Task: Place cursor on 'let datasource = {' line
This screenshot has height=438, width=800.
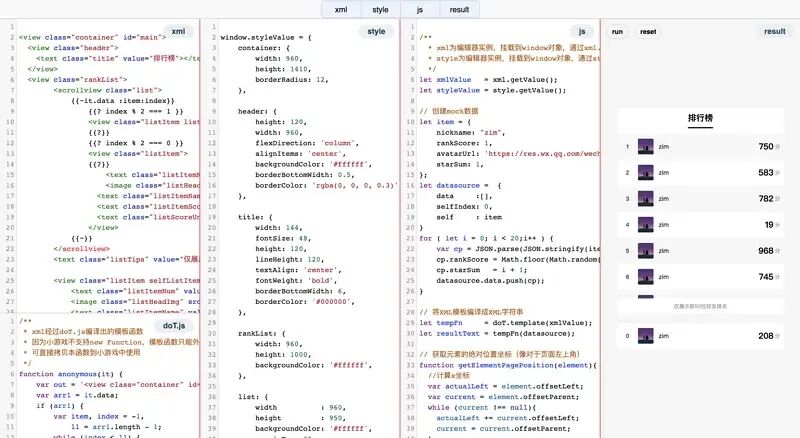Action: 460,185
